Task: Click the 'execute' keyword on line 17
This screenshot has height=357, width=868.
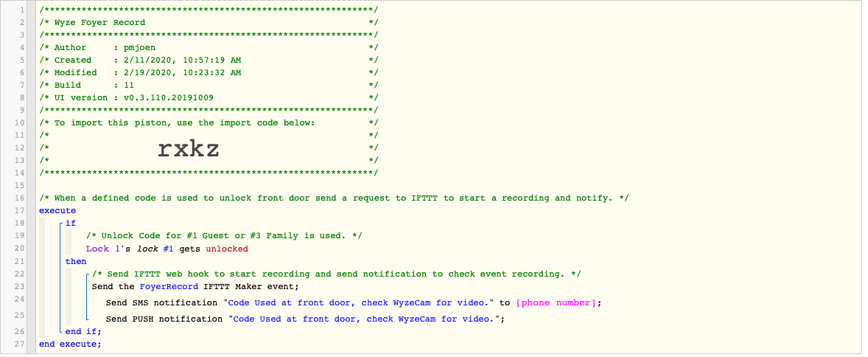Action: [57, 211]
